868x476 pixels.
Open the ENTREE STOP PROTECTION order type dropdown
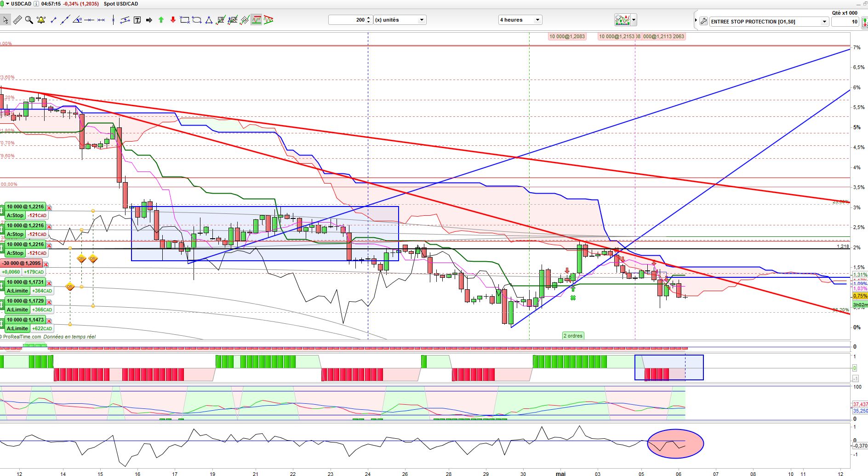(x=769, y=22)
